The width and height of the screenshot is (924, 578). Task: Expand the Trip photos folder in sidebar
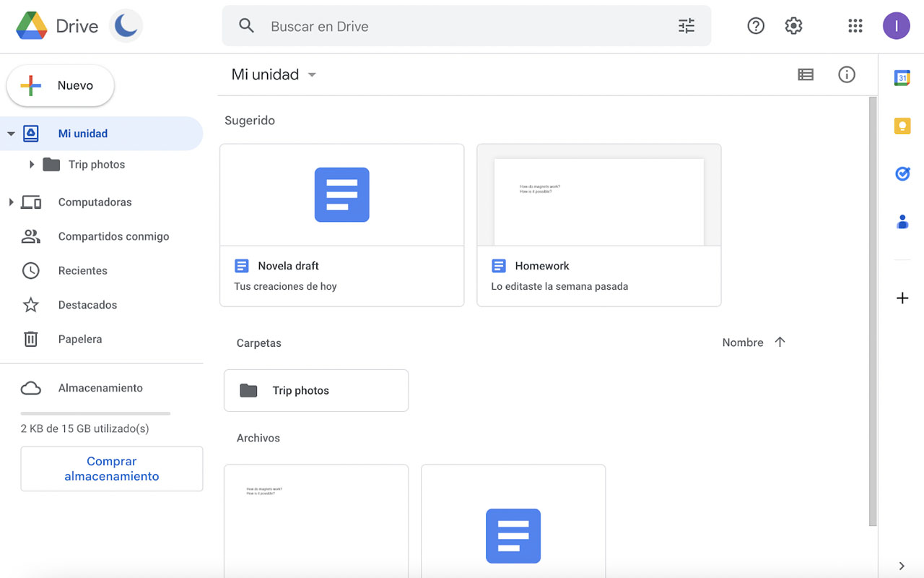click(32, 164)
